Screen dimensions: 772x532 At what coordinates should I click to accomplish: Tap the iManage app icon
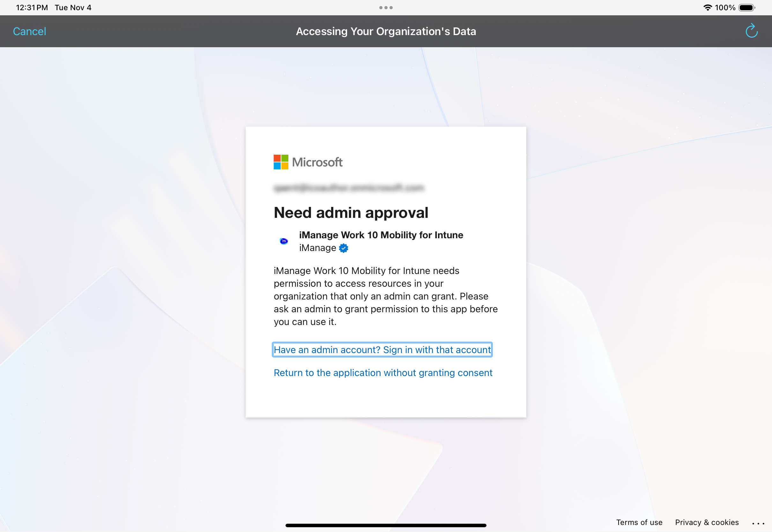click(283, 241)
